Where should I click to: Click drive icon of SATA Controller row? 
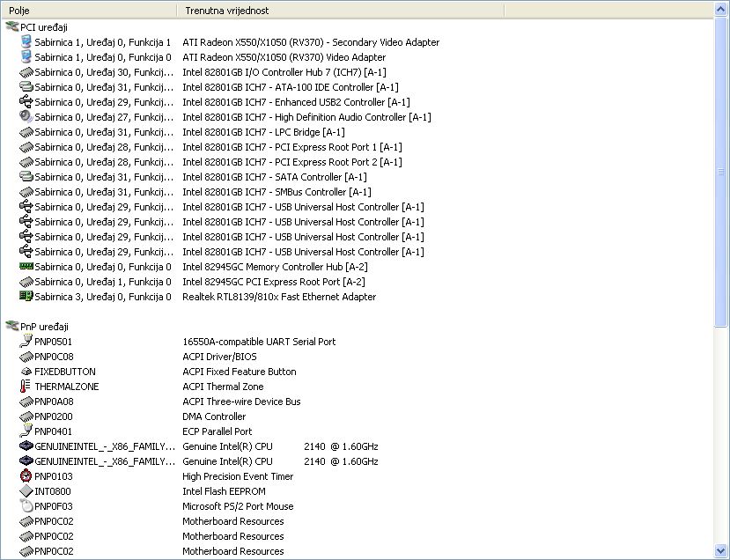coord(26,177)
